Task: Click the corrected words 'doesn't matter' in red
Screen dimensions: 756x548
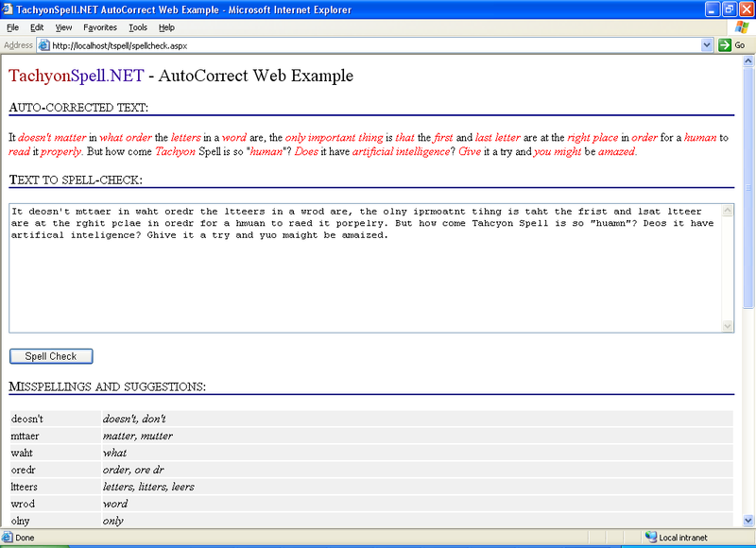Action: click(x=52, y=137)
